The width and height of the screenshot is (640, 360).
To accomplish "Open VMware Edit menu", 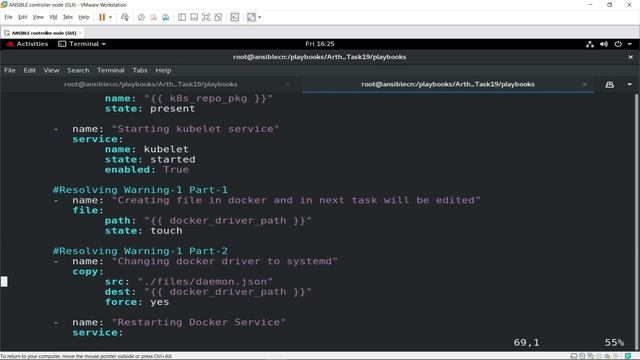I will click(22, 17).
